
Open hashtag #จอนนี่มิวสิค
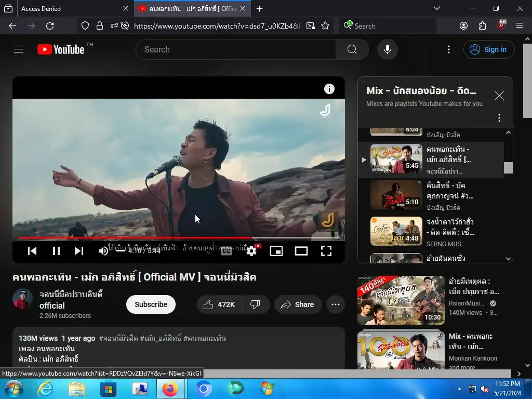pyautogui.click(x=118, y=338)
